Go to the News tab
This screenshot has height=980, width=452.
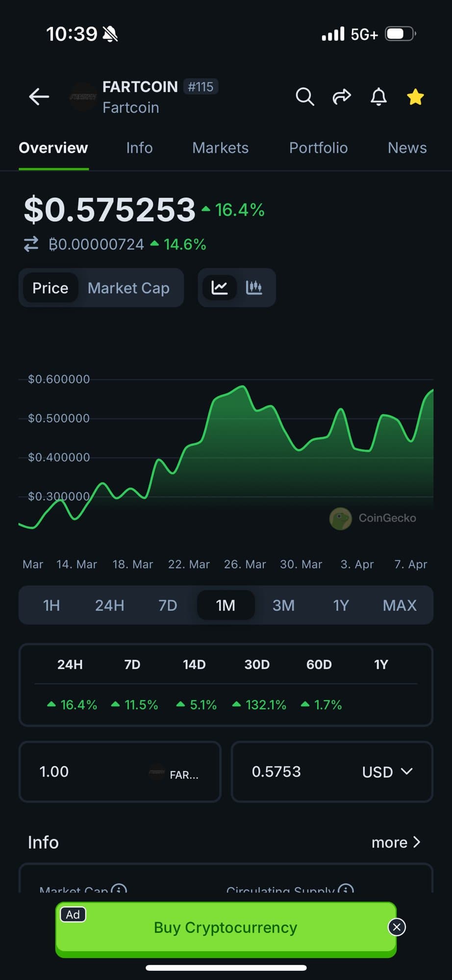point(407,148)
